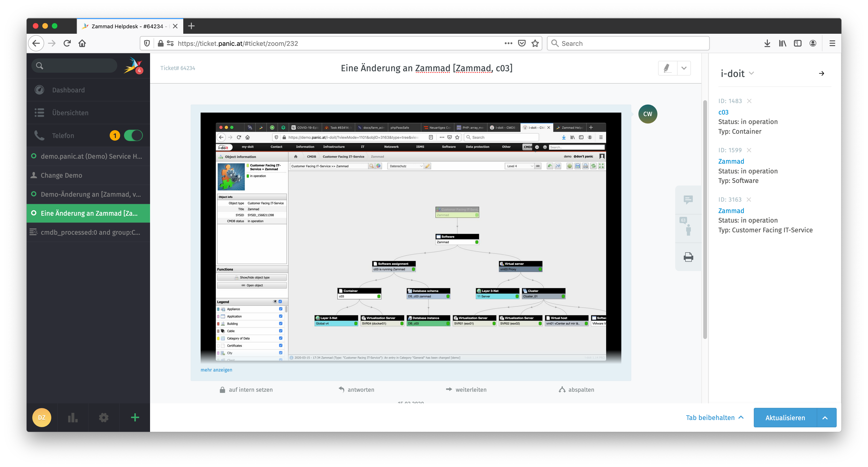Expand Aktualisieren button options arrow

click(x=825, y=418)
